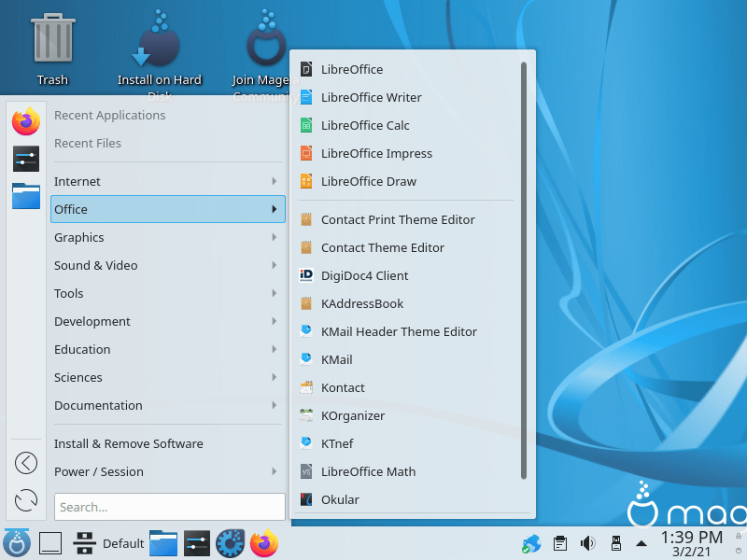Open Contact Theme Editor
This screenshot has width=747, height=560.
[406, 248]
